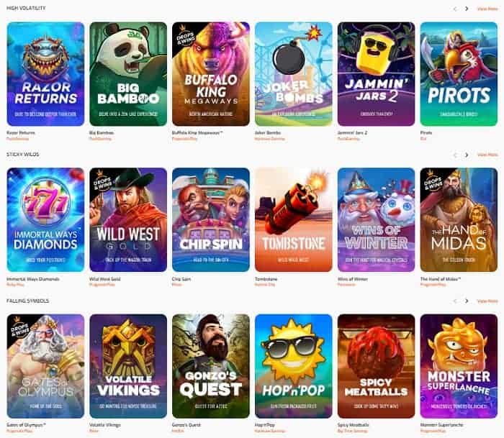Select the Tombstone dynamite game tile
504x438 pixels.
294,219
